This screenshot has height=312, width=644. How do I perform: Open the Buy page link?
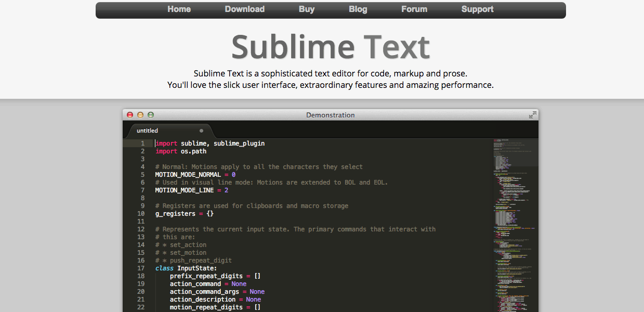pyautogui.click(x=307, y=9)
